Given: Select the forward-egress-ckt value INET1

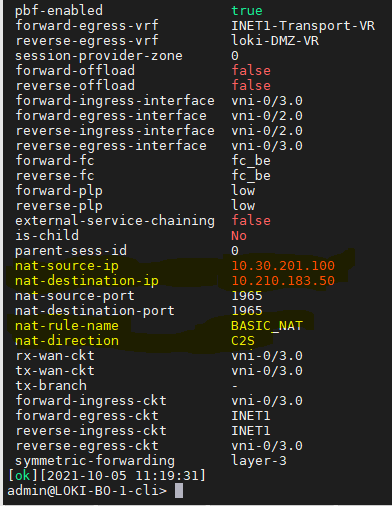Looking at the screenshot, I should click(251, 416).
